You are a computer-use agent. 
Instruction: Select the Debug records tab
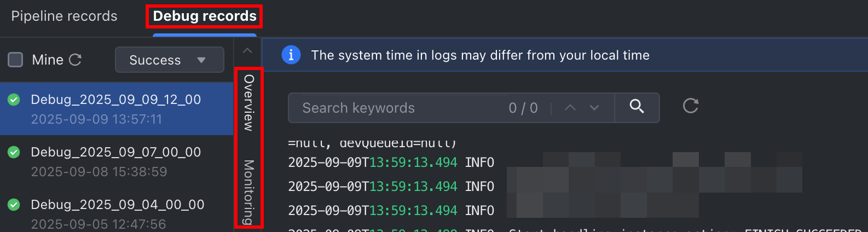[205, 16]
